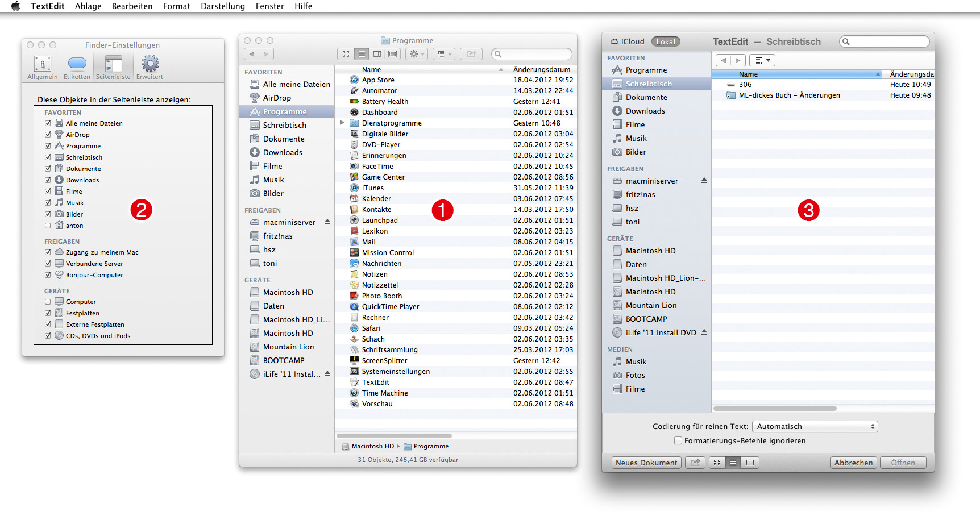Open the Apple menu
Image resolution: width=980 pixels, height=516 pixels.
pyautogui.click(x=15, y=6)
